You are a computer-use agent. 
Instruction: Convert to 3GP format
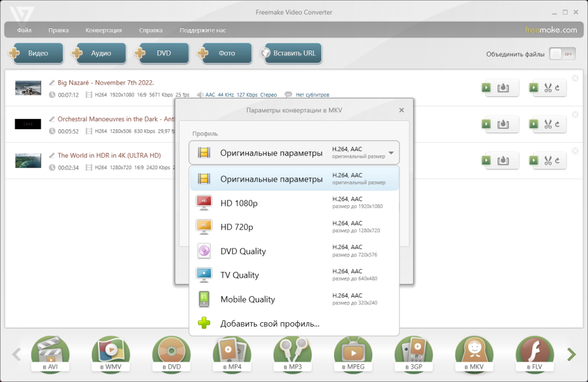(x=414, y=354)
